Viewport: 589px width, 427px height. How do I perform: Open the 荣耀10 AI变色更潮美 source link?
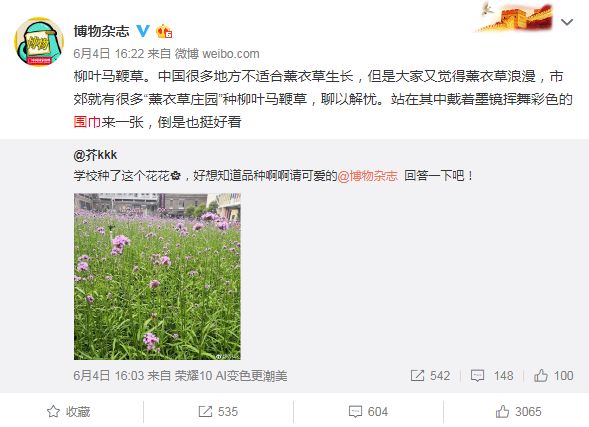click(x=231, y=376)
